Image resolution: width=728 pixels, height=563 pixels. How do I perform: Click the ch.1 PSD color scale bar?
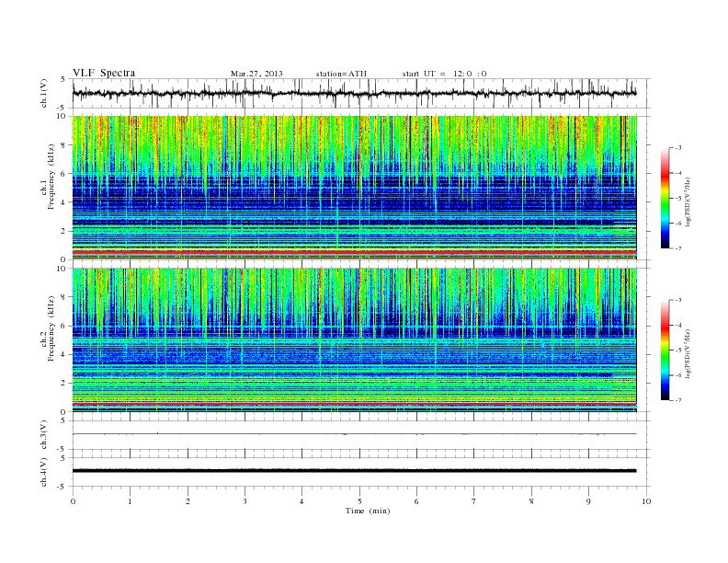[x=665, y=198]
